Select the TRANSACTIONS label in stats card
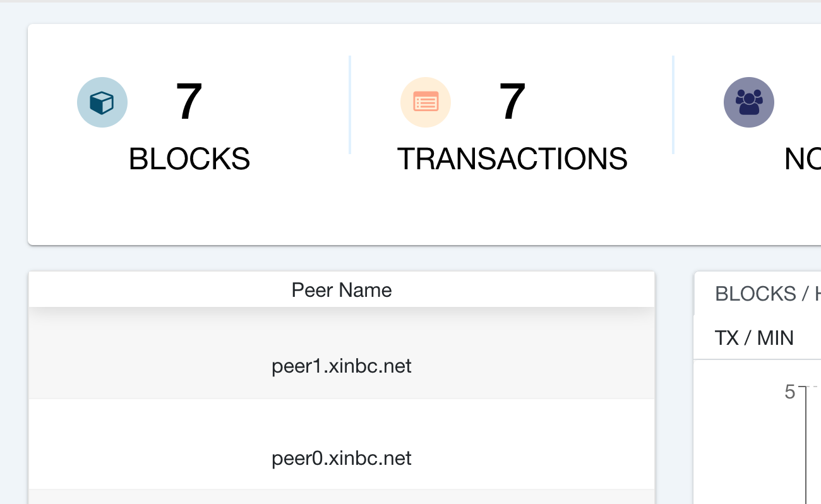 512,159
